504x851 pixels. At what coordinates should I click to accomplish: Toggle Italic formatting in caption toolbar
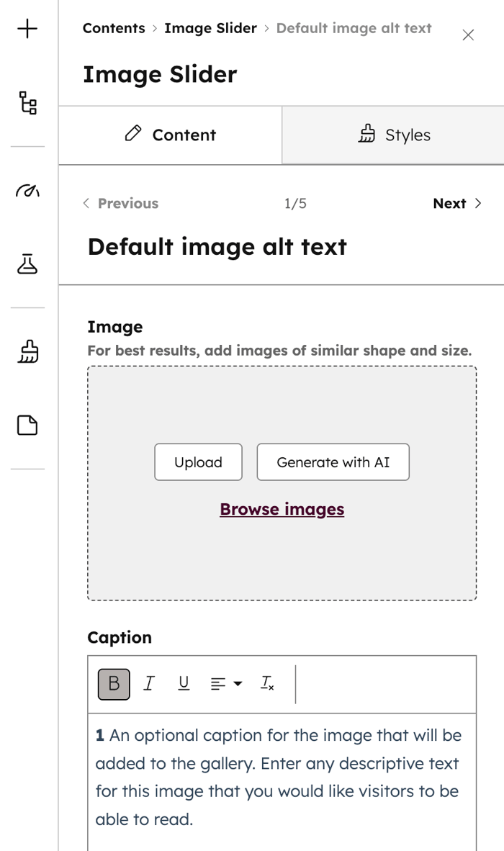click(148, 683)
